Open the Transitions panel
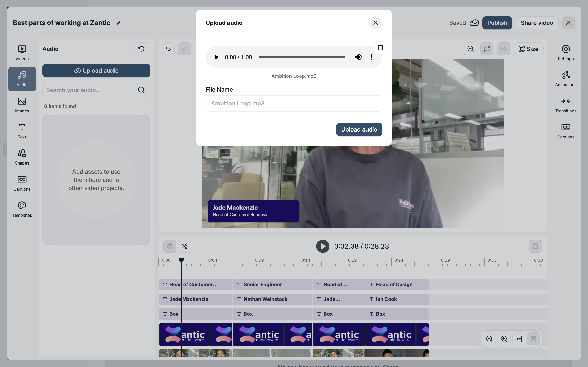The width and height of the screenshot is (588, 367). [565, 105]
